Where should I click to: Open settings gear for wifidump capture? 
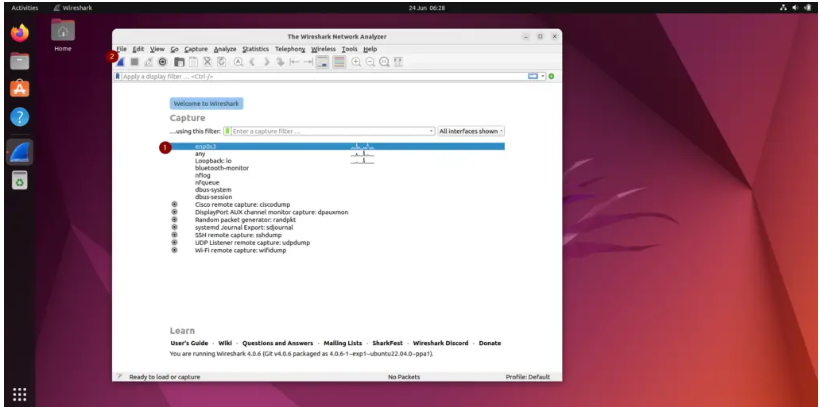pos(175,250)
